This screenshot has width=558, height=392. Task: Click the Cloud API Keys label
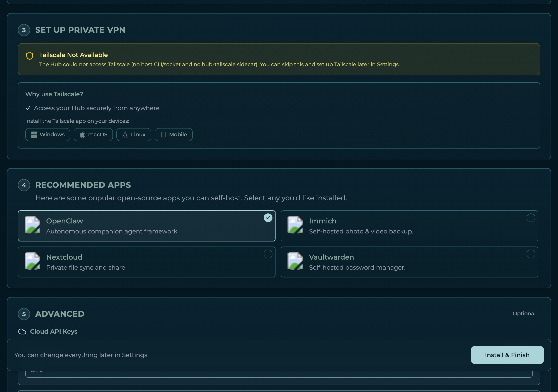pos(54,331)
